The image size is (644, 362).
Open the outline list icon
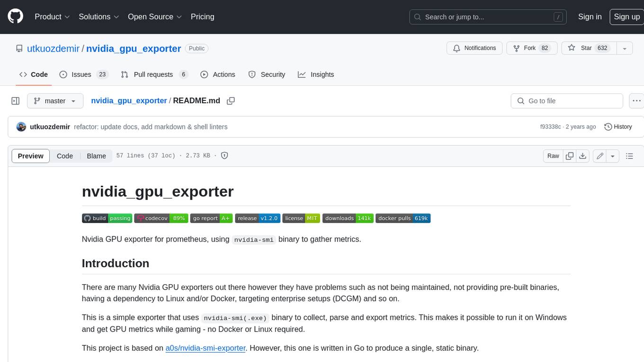[629, 156]
